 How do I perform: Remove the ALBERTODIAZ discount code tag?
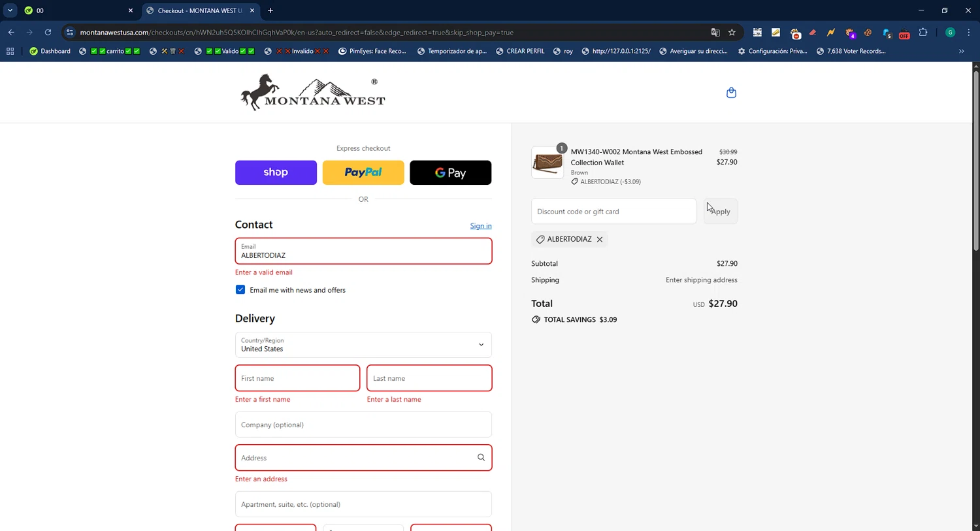tap(600, 240)
